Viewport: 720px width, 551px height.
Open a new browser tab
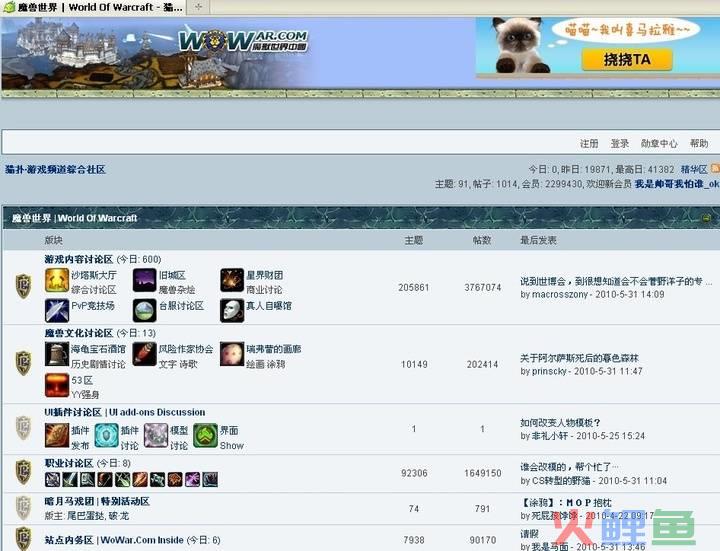(x=198, y=7)
